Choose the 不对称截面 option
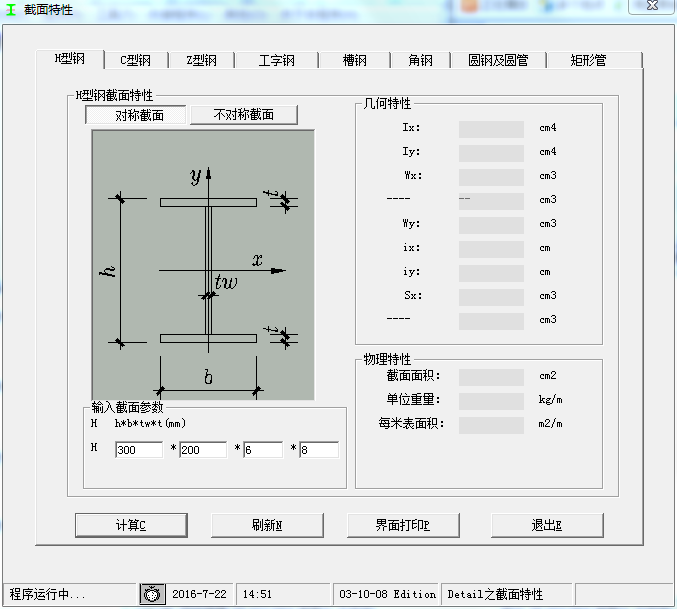This screenshot has width=677, height=609. click(244, 115)
